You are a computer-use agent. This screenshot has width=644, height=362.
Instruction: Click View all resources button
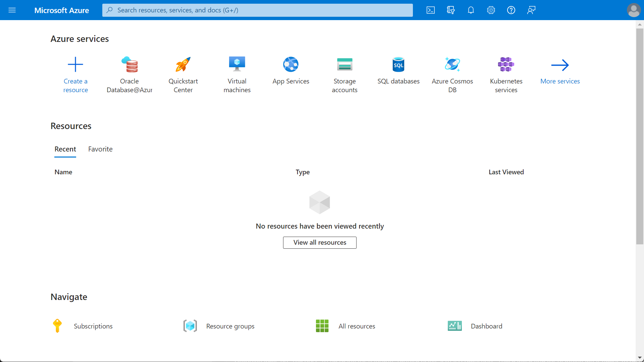320,243
